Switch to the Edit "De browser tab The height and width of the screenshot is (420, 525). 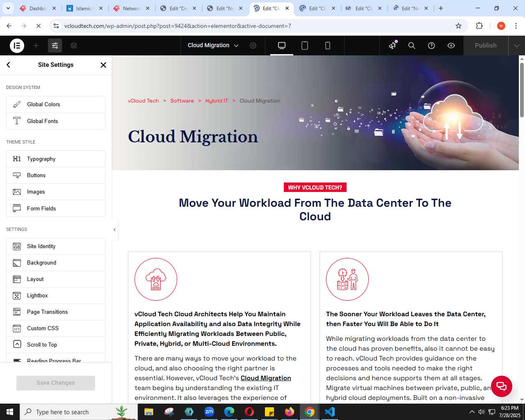[179, 8]
